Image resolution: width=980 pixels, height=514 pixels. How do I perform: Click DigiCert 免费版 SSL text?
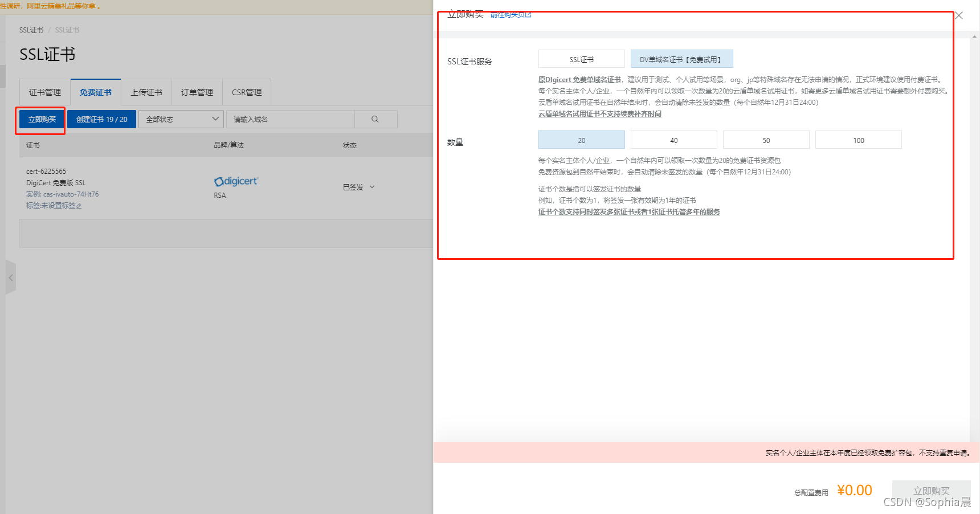point(56,183)
